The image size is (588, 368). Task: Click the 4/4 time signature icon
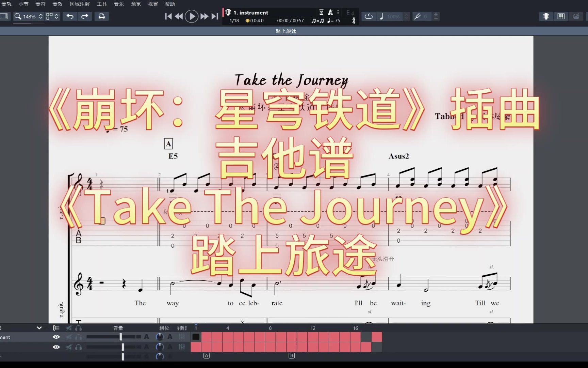[354, 21]
